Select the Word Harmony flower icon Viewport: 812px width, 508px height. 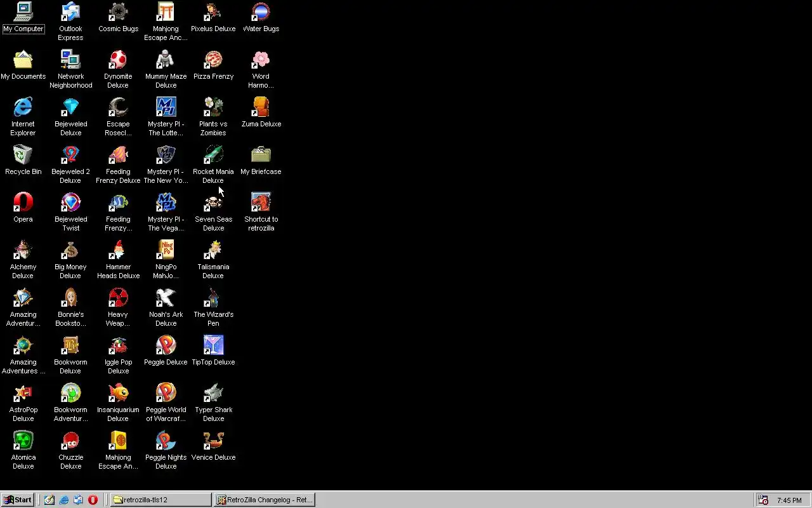pos(261,60)
